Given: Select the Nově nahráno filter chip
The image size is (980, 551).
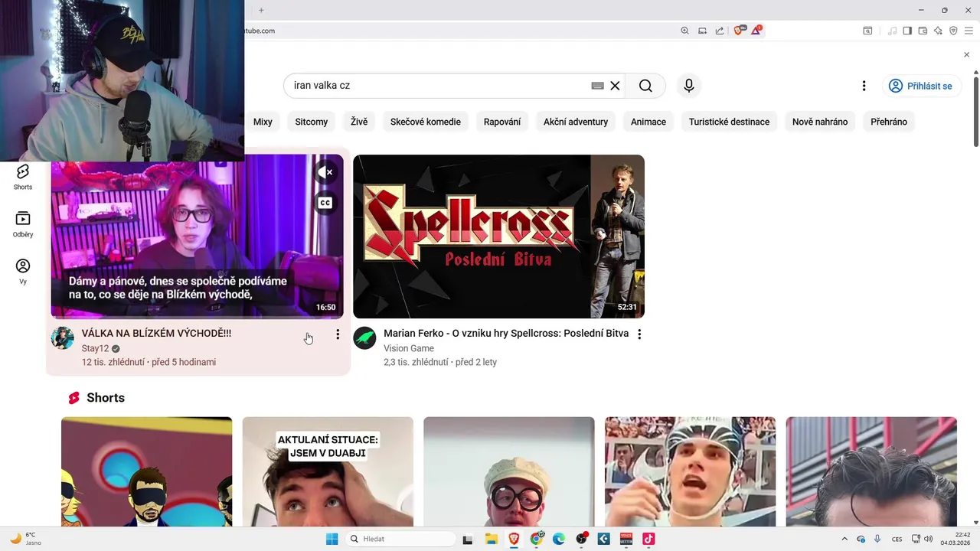Looking at the screenshot, I should (820, 122).
